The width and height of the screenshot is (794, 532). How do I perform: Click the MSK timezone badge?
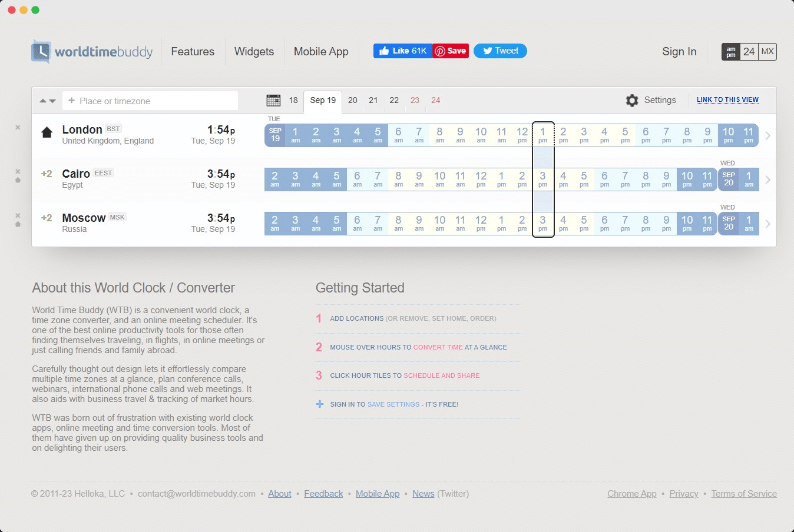tap(117, 217)
